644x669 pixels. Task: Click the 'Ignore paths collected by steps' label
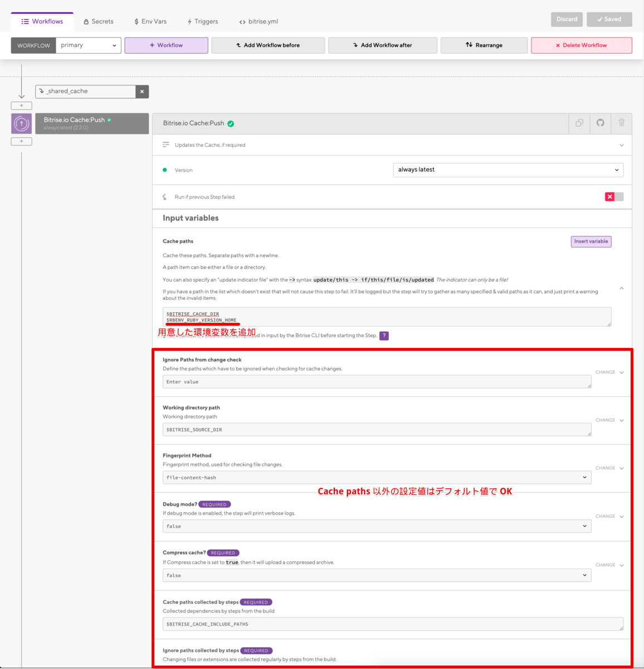201,651
